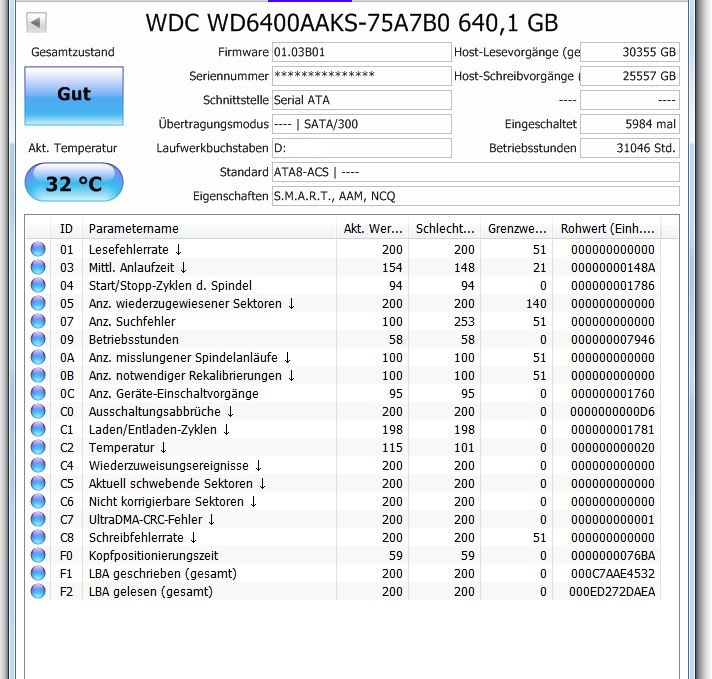Click the Seriennummer field with asterisks
This screenshot has width=712, height=679.
tap(361, 76)
